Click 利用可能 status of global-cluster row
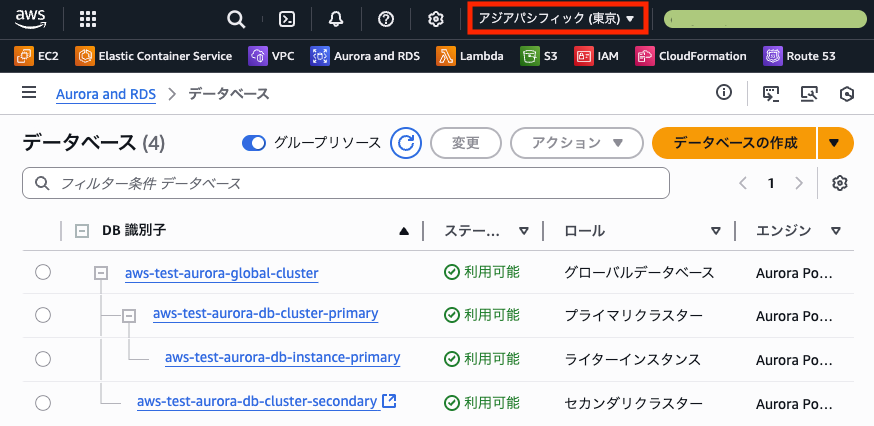The width and height of the screenshot is (874, 426). [482, 272]
